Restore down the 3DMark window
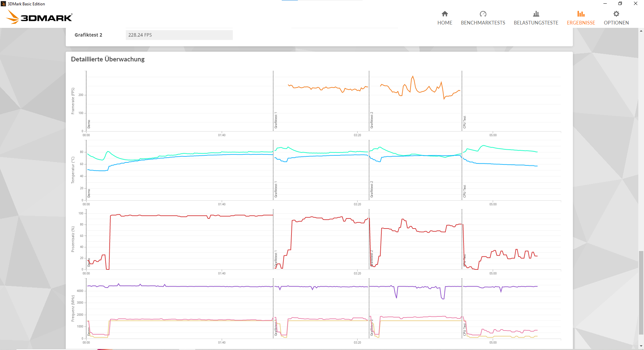The height and width of the screenshot is (350, 644). (x=620, y=4)
